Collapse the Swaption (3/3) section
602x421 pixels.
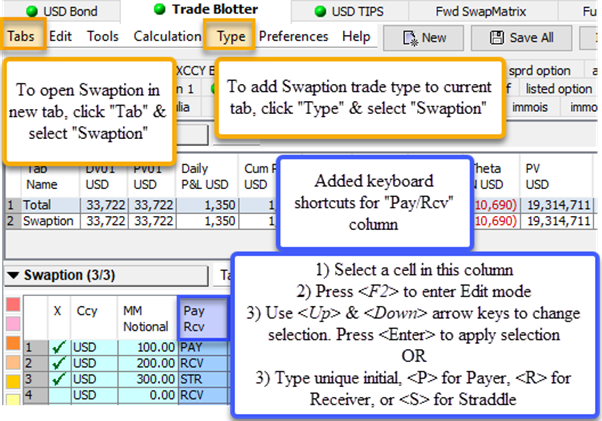pos(13,275)
